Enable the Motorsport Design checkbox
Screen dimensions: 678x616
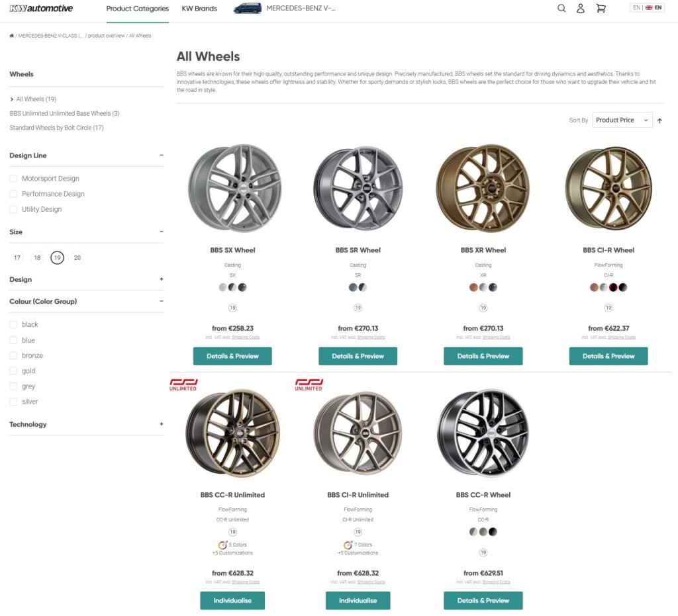click(x=14, y=179)
